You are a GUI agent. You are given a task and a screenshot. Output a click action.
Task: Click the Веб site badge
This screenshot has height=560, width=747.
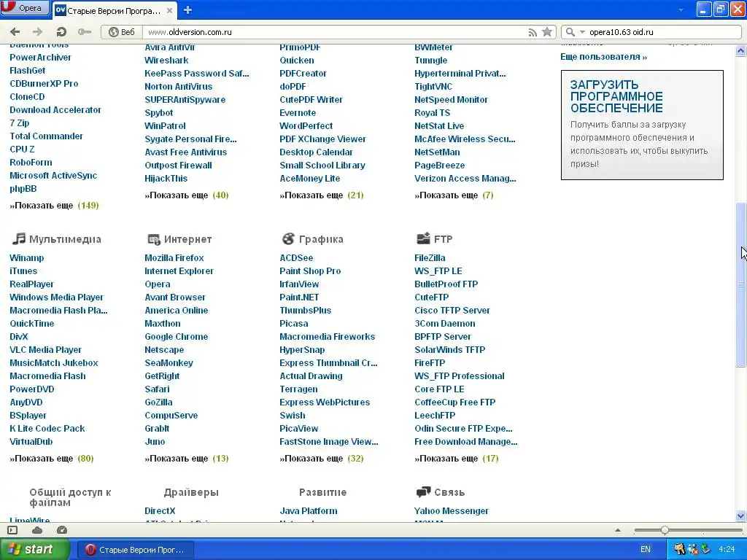coord(122,32)
